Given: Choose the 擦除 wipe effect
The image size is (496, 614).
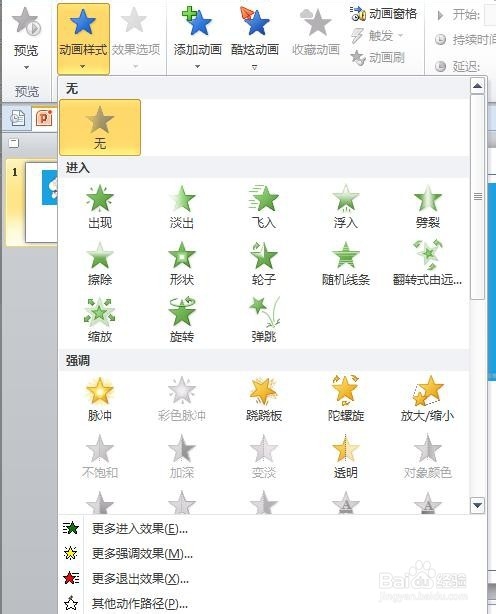Looking at the screenshot, I should [100, 264].
